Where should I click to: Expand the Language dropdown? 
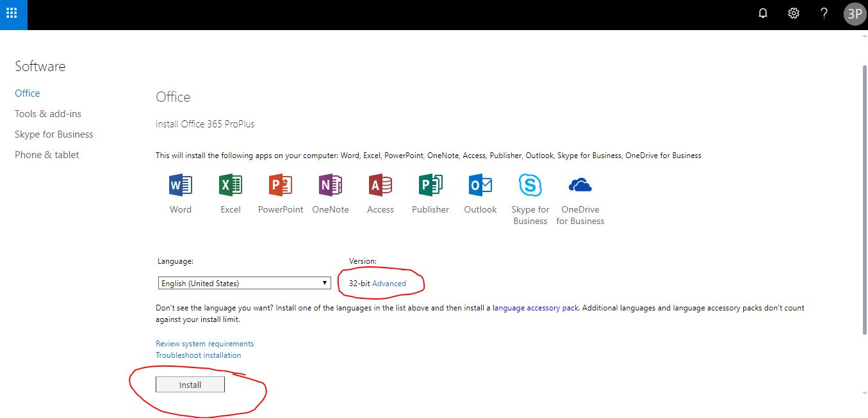tap(244, 283)
